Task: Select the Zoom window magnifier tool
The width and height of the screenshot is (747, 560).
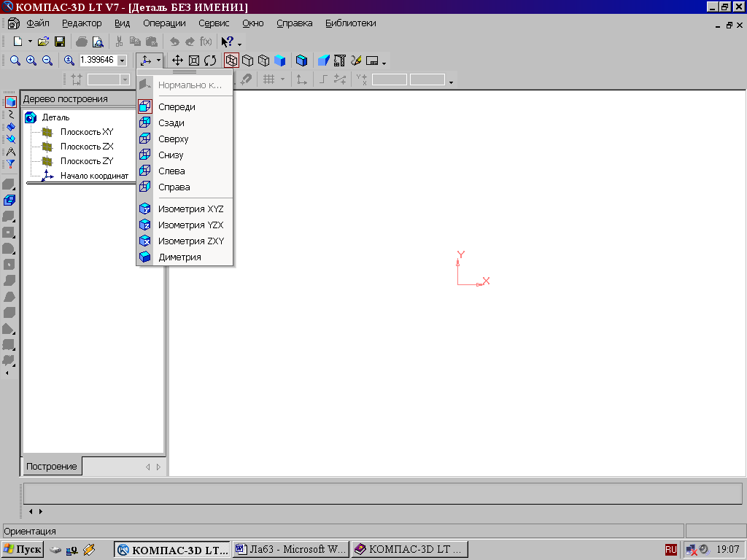Action: (15, 61)
